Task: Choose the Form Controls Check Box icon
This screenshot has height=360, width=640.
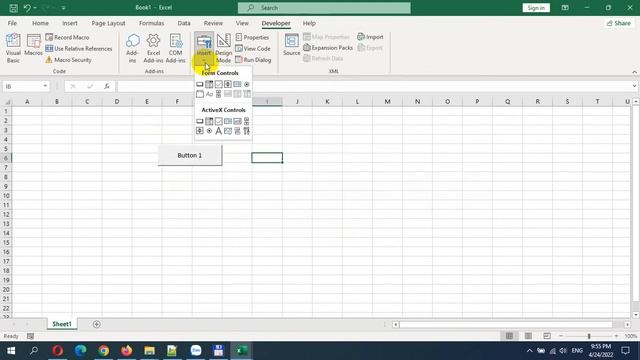Action: coord(218,84)
